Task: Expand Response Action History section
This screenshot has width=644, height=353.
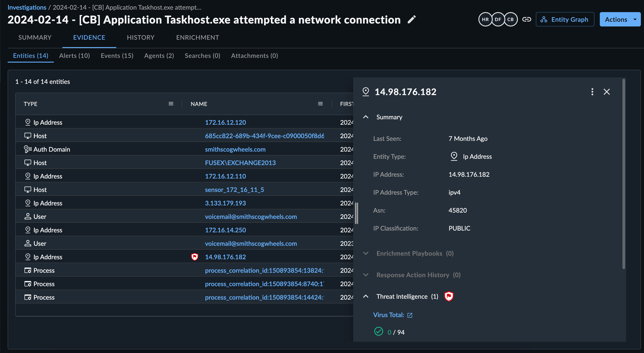Action: pos(366,275)
